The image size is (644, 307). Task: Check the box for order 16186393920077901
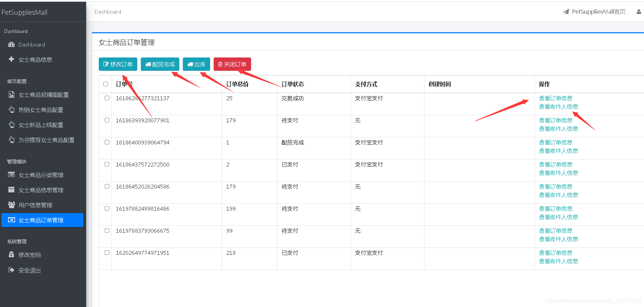coord(107,120)
